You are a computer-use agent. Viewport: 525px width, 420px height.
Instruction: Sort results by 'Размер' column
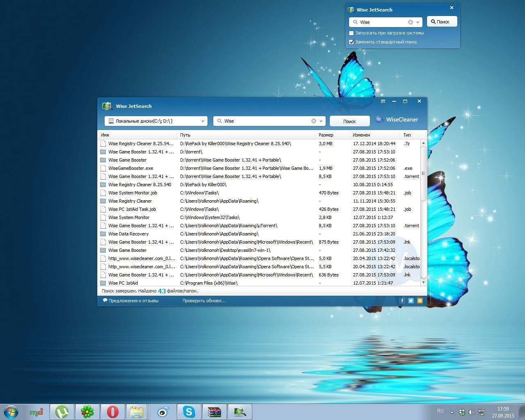333,135
